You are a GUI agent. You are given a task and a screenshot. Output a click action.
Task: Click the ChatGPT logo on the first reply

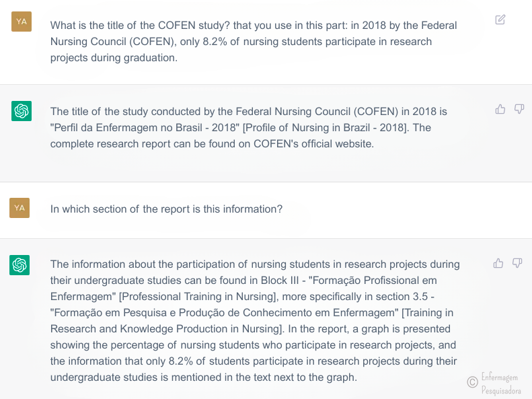click(22, 111)
